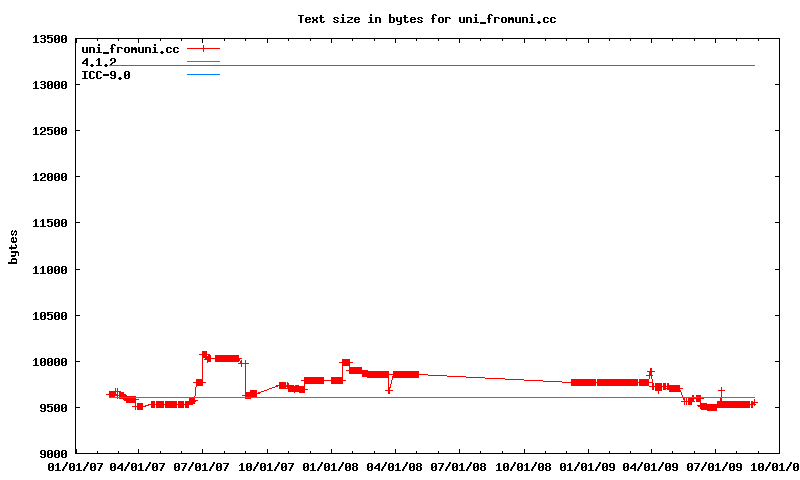Click the vertical 'bytes' y-axis label
Image resolution: width=800 pixels, height=480 pixels.
tap(14, 246)
